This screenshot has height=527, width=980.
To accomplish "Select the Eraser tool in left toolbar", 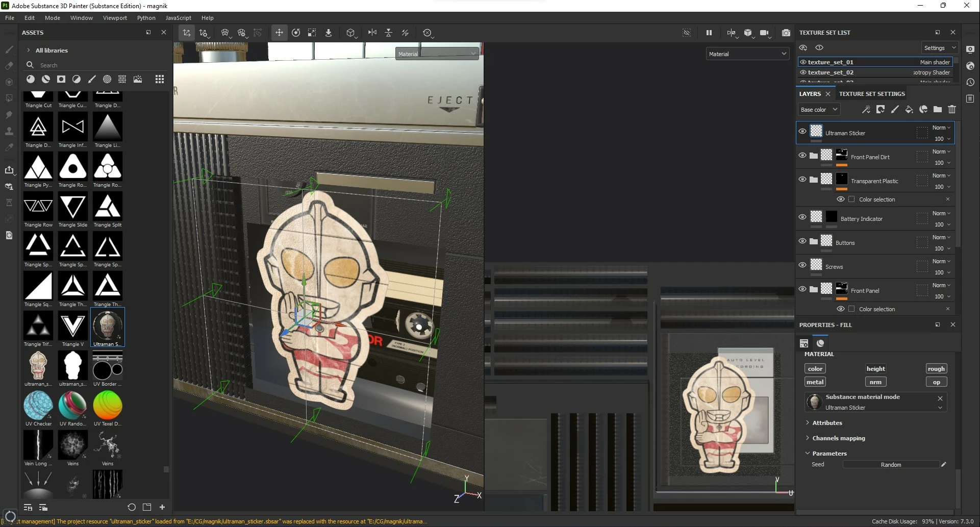I will pyautogui.click(x=9, y=66).
